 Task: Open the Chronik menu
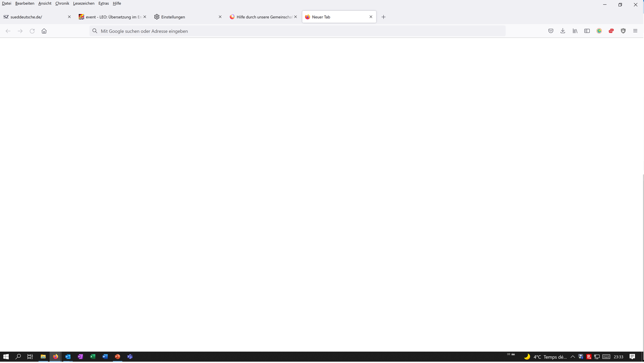(x=62, y=3)
